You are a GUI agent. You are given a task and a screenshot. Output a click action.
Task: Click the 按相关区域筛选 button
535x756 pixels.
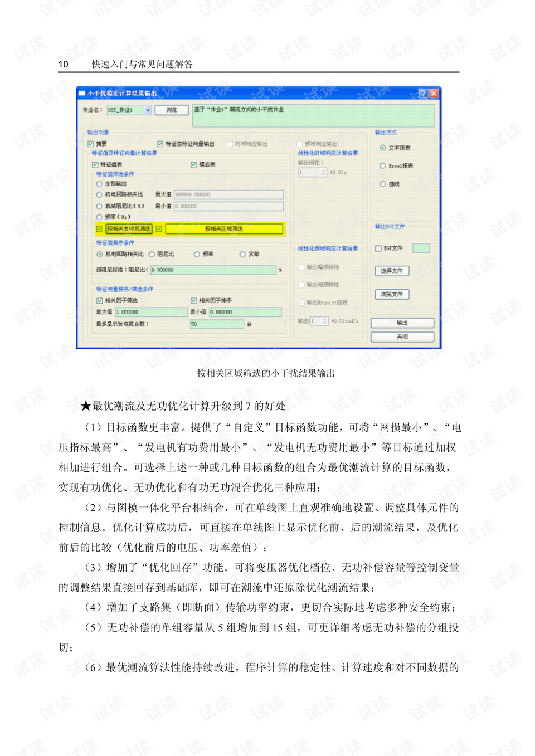pos(224,229)
